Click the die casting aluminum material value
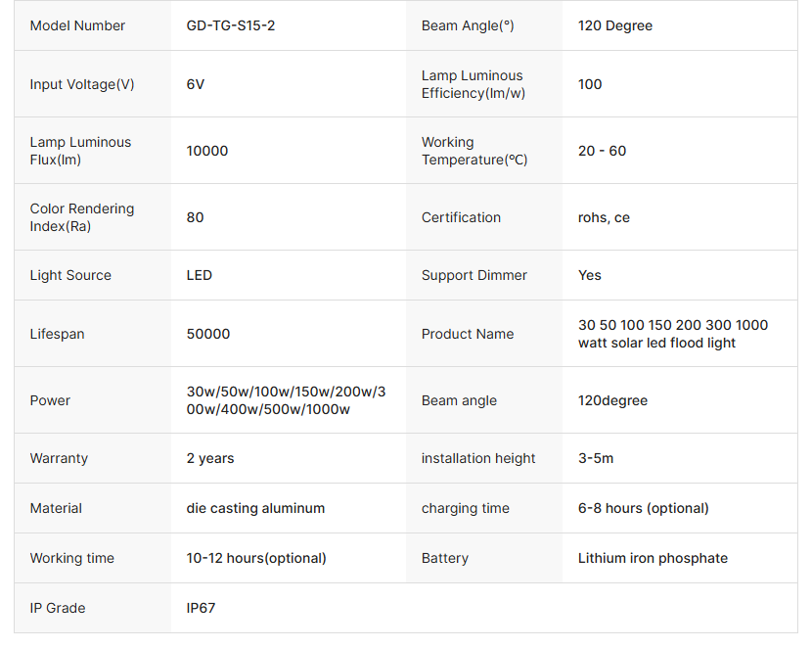 [255, 508]
